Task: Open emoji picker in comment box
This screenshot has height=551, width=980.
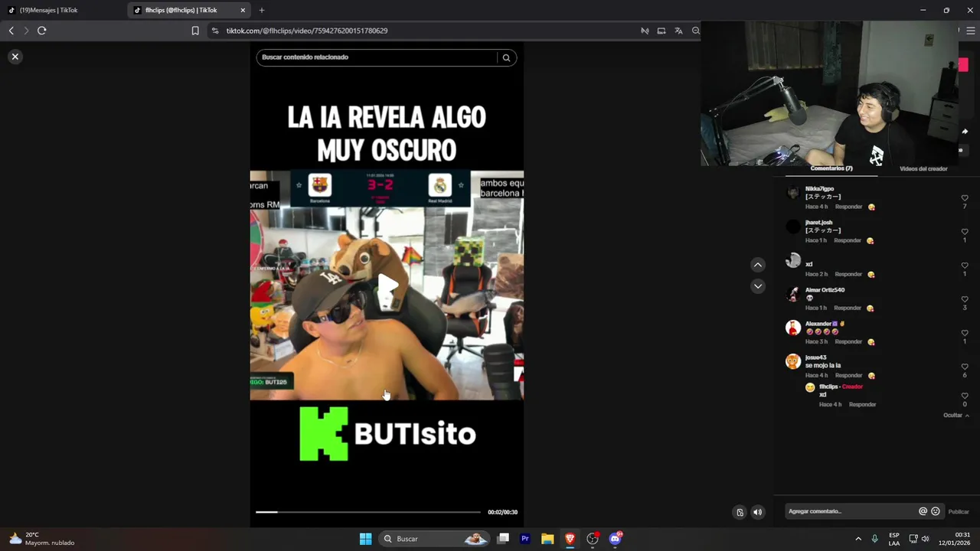Action: [936, 511]
